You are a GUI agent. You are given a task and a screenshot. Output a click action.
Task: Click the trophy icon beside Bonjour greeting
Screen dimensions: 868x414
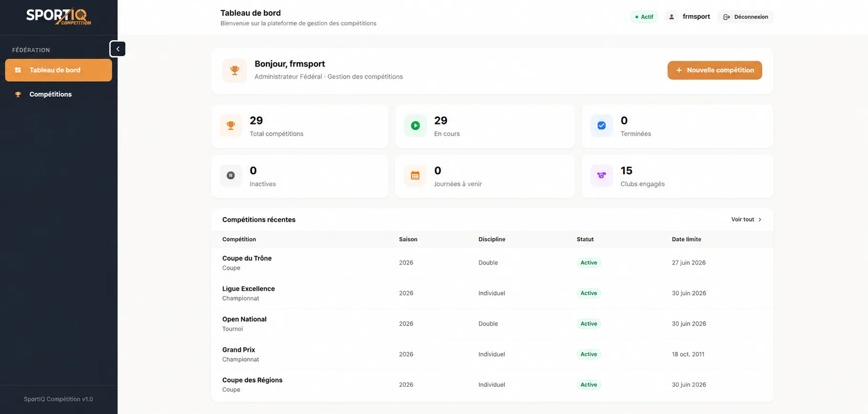point(235,70)
